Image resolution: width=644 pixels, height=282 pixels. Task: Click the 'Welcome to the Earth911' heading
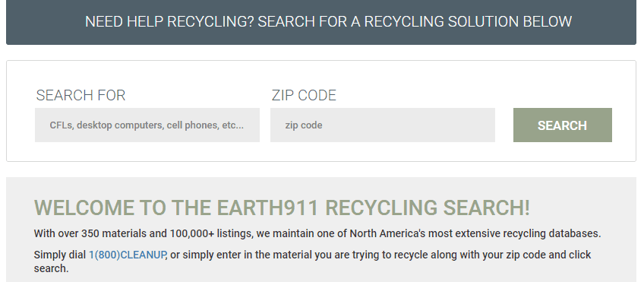coord(282,208)
